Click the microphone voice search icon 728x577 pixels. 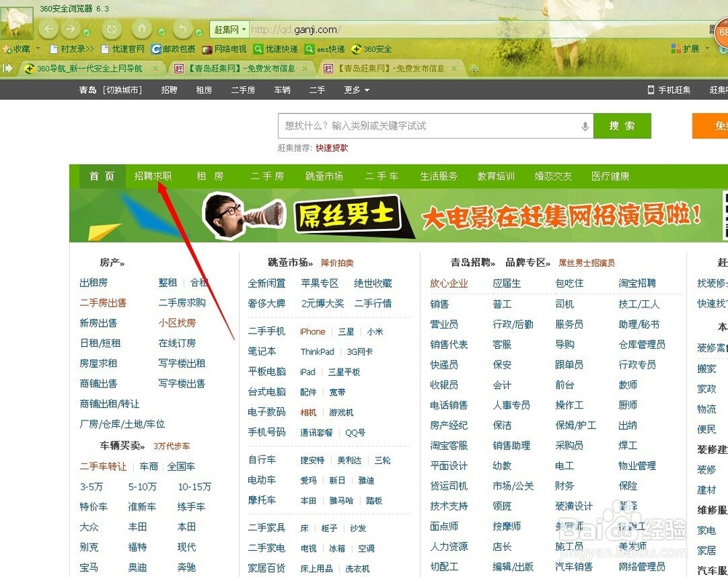point(585,126)
